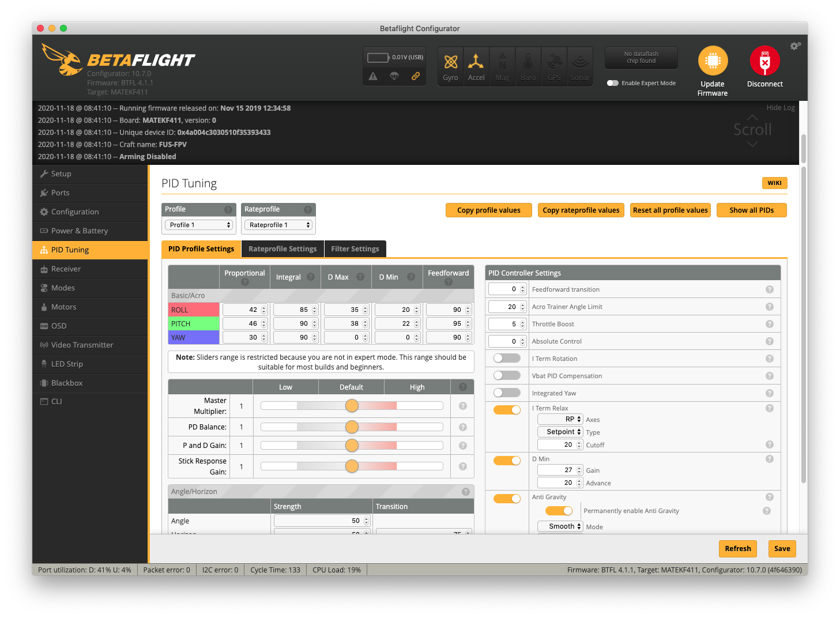The width and height of the screenshot is (840, 618).
Task: Click the PITCH Feedforward value field
Action: 449,323
